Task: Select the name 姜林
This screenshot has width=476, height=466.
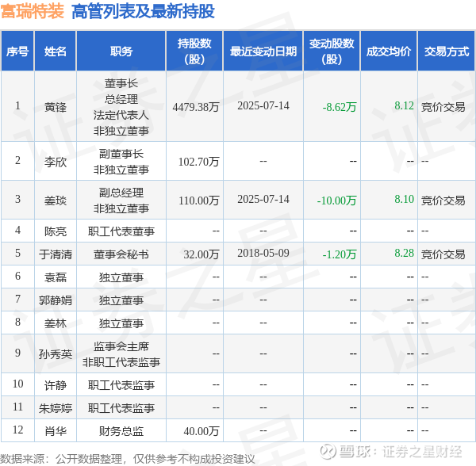Action: pos(56,323)
